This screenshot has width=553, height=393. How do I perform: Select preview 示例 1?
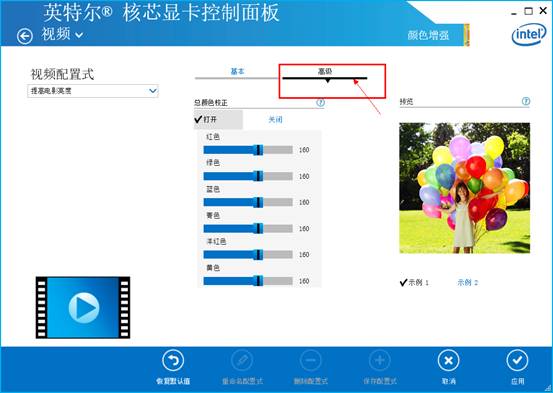point(414,283)
